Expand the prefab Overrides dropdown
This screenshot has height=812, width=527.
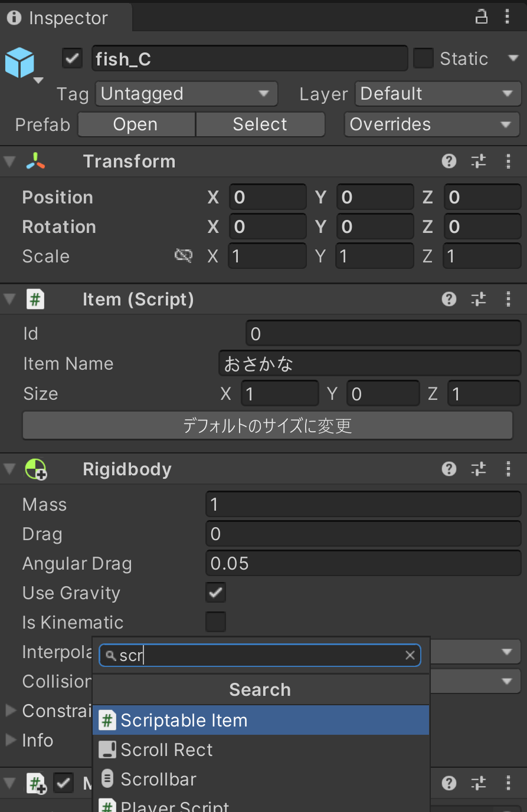432,124
